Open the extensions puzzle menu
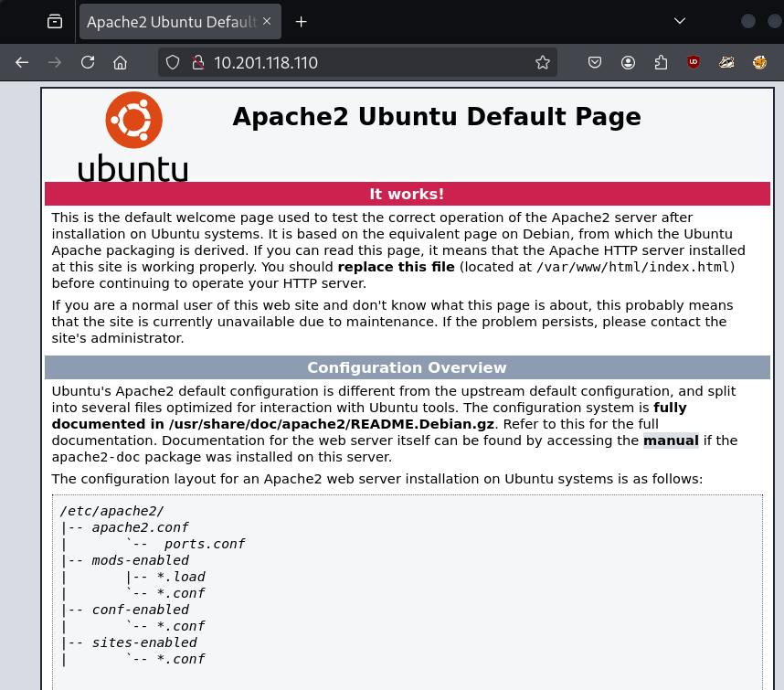784x690 pixels. [x=661, y=62]
